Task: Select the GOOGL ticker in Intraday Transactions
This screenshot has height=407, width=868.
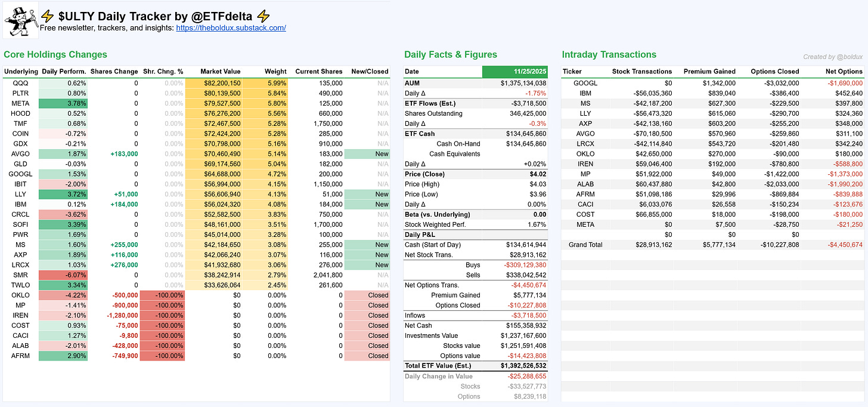Action: coord(585,83)
